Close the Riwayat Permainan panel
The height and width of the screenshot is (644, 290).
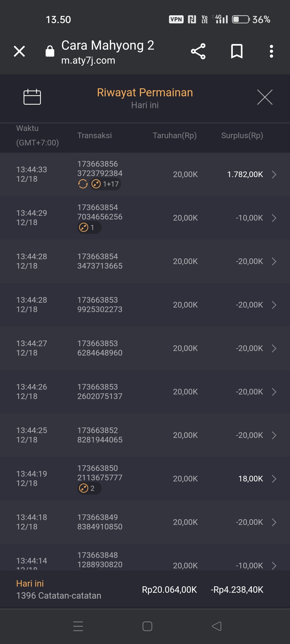[x=265, y=97]
